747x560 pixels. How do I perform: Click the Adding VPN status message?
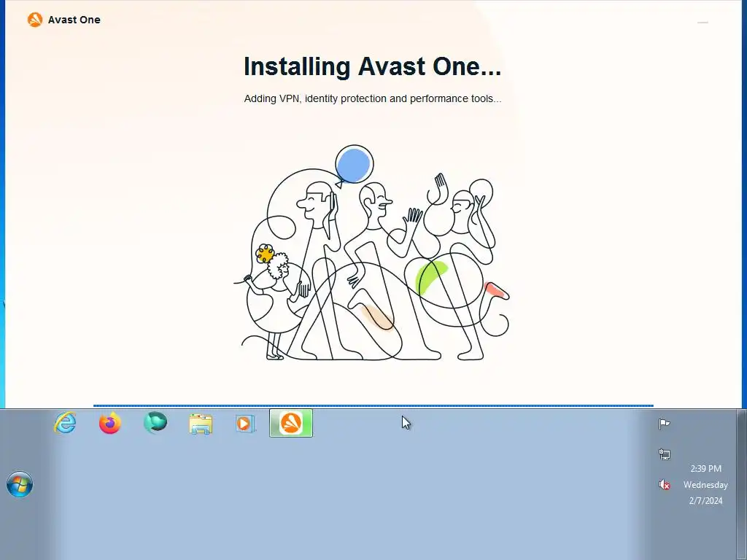pos(373,98)
